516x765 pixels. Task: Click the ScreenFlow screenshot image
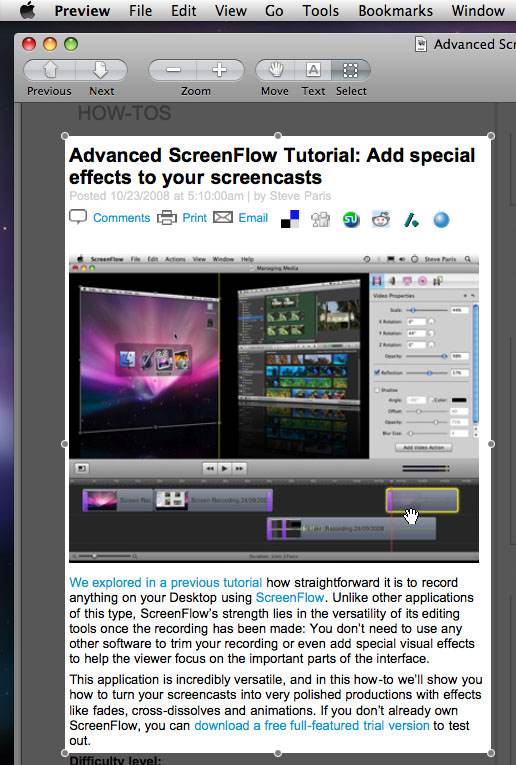pos(274,408)
